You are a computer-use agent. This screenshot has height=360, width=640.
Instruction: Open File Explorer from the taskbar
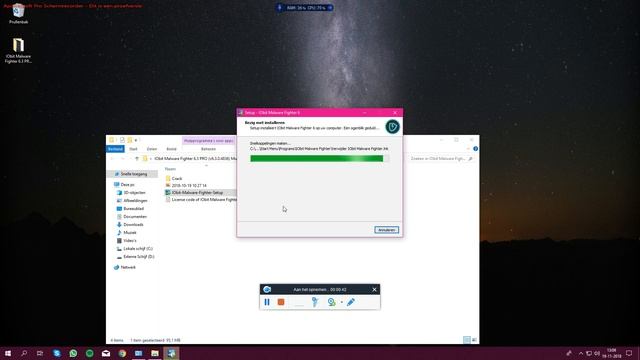pyautogui.click(x=155, y=353)
